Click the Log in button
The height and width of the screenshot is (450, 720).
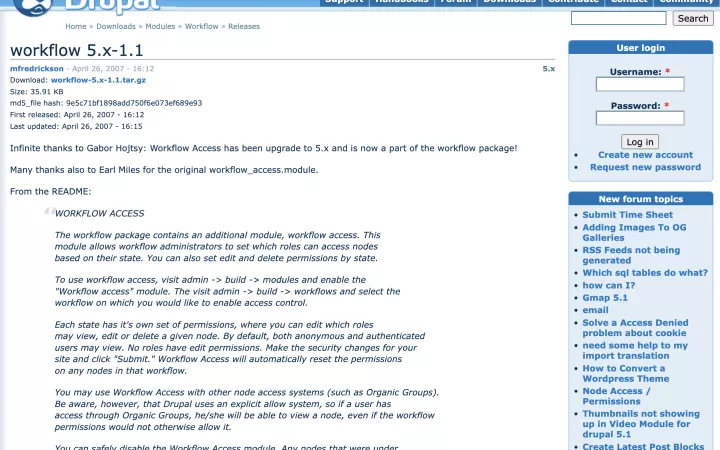[640, 142]
